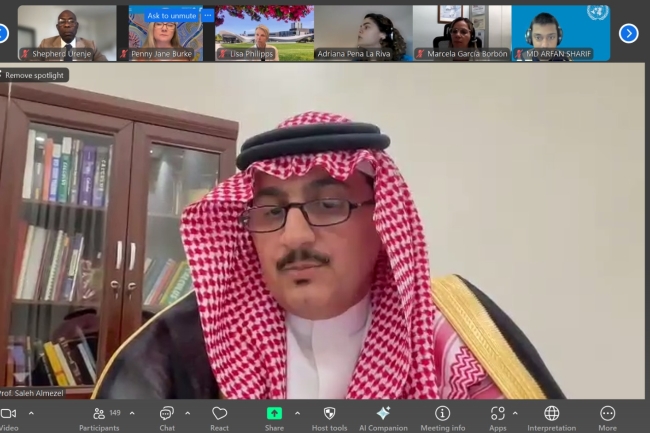Select Marcela García Borbón's video thumbnail
This screenshot has height=433, width=650.
[462, 33]
